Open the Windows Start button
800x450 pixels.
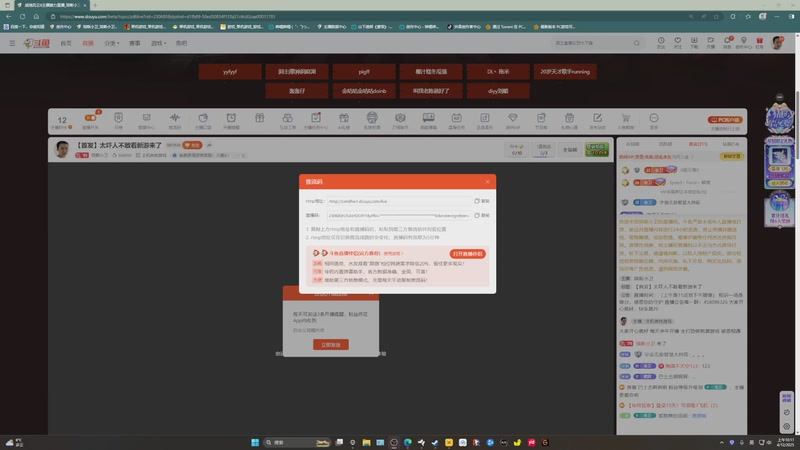[255, 442]
